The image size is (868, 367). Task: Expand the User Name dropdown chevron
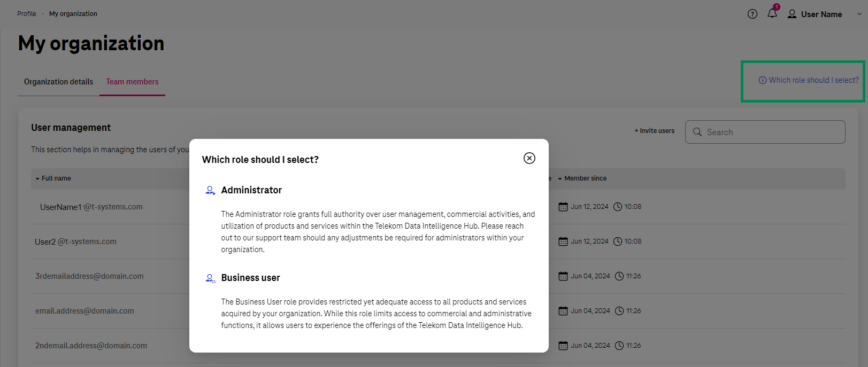[859, 14]
